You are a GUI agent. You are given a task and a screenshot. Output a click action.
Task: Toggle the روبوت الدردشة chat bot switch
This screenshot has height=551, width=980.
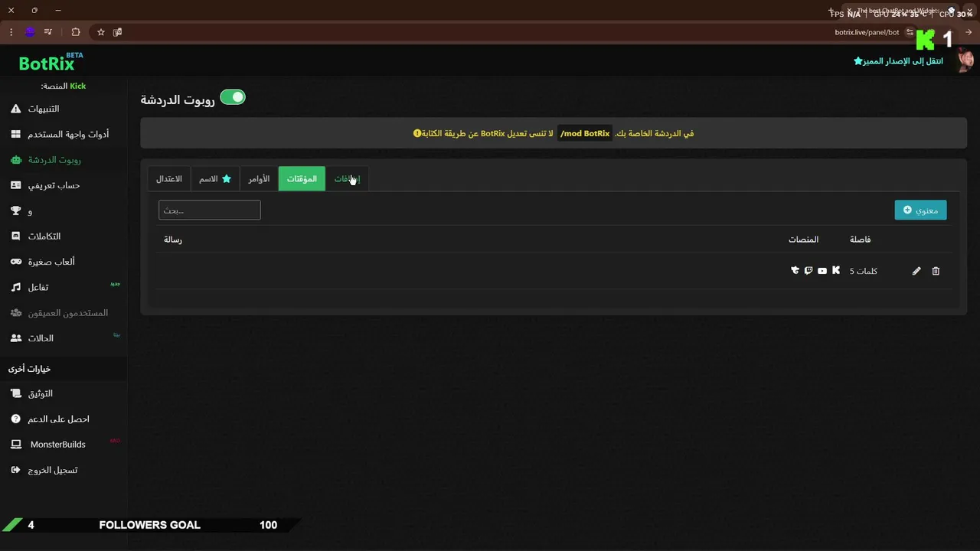[x=233, y=97]
